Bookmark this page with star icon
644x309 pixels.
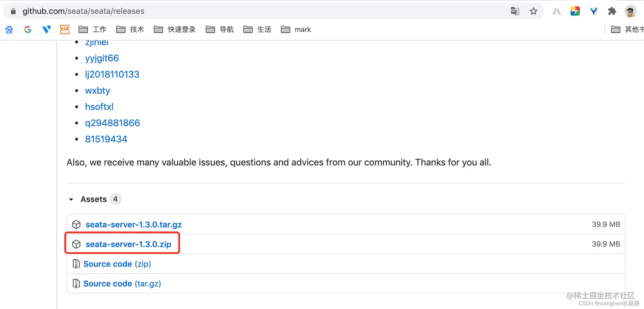tap(533, 12)
